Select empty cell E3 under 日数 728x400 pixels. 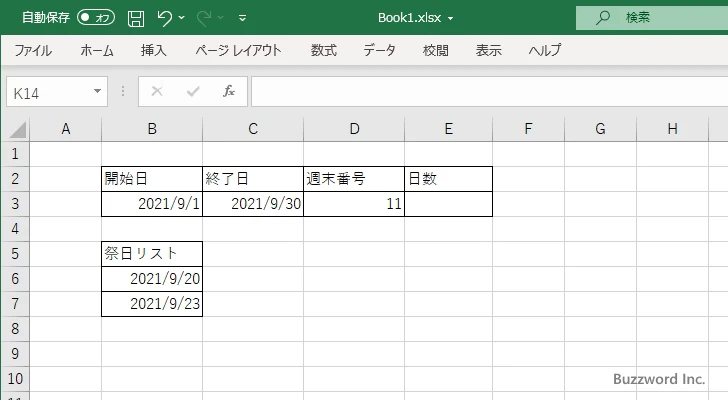coord(448,204)
